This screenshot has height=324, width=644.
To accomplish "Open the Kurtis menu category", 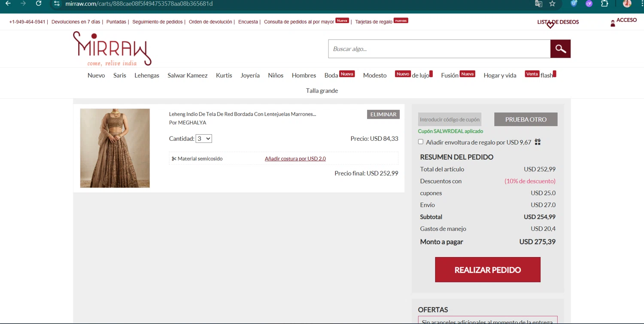I will 224,76.
